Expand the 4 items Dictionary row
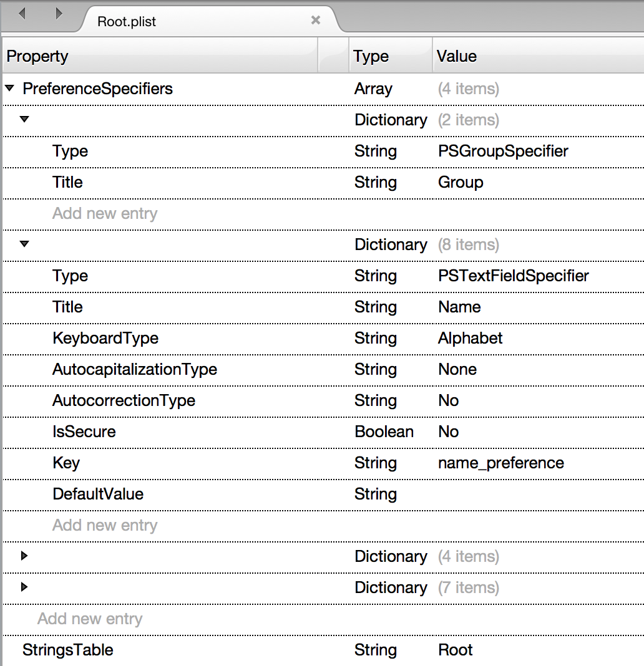Screen dimensions: 644x666 (24, 556)
